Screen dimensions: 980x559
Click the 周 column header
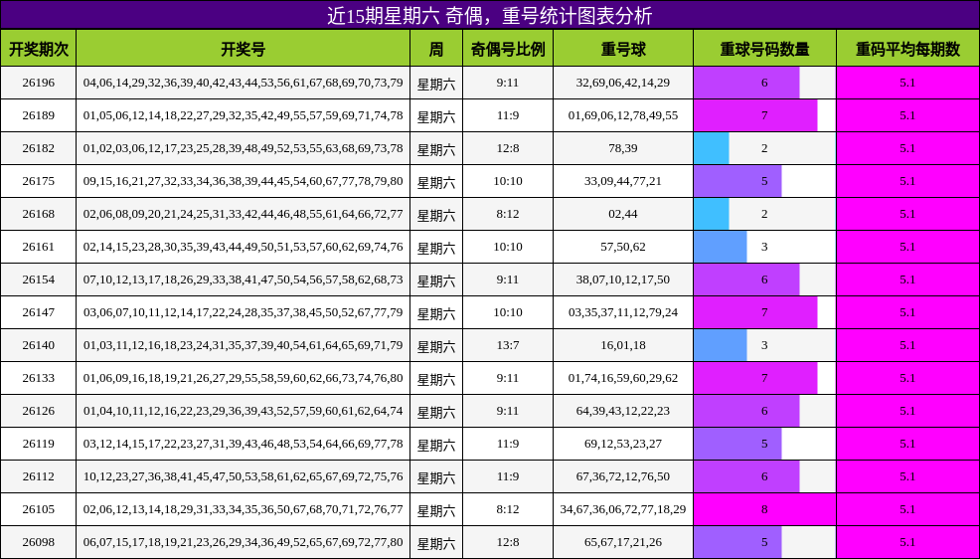point(436,48)
